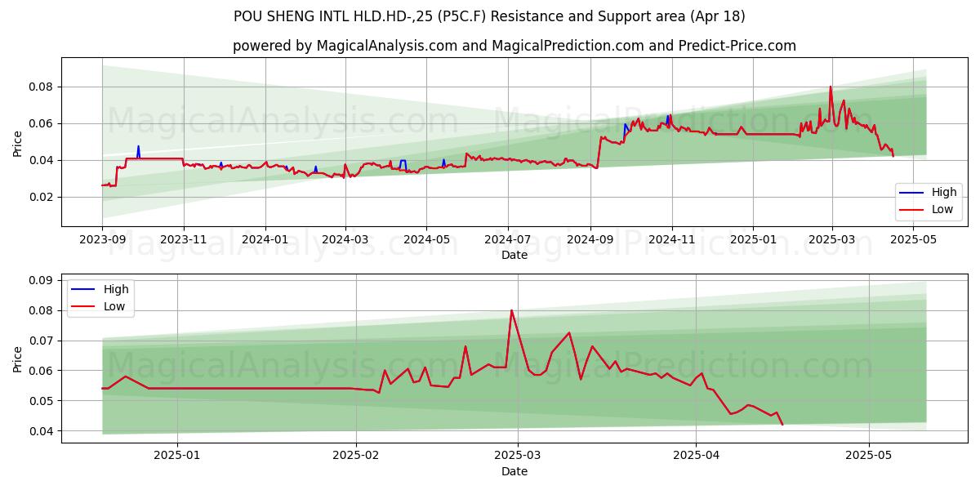This screenshot has height=490, width=980.
Task: Click the bottom chart '0.04' price tick
Action: [41, 431]
